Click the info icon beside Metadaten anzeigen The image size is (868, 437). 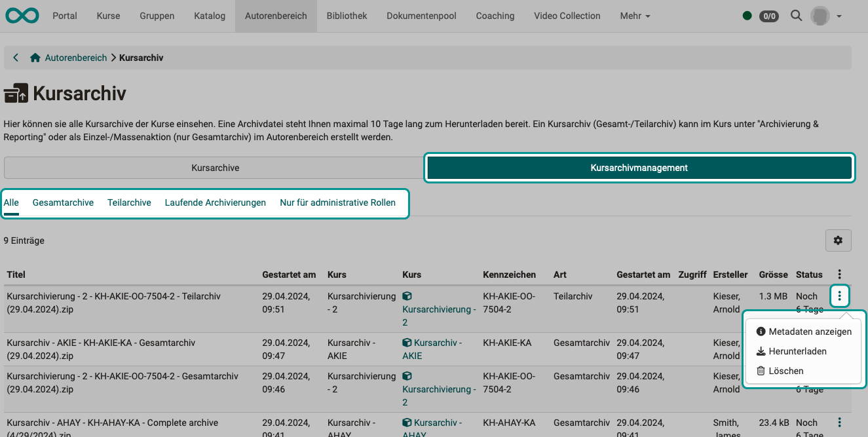761,331
